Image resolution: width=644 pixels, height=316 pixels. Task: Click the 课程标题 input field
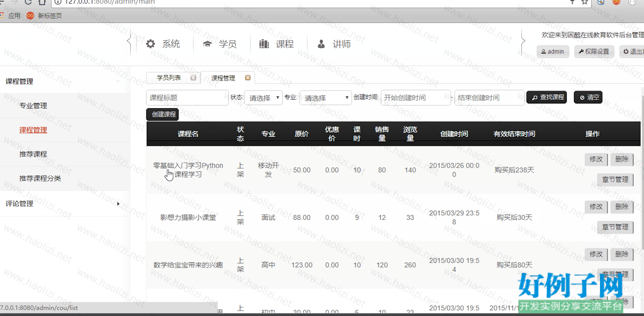click(x=187, y=98)
